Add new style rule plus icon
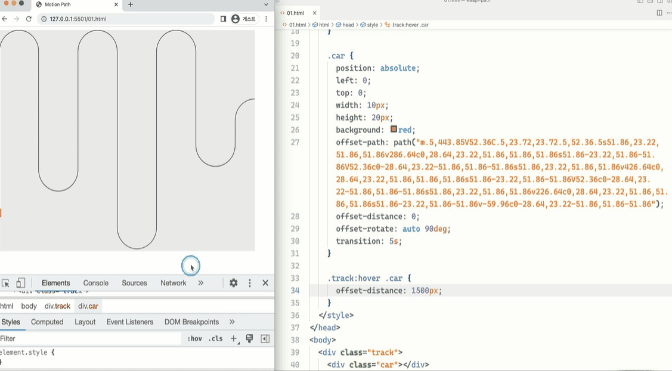 (234, 339)
